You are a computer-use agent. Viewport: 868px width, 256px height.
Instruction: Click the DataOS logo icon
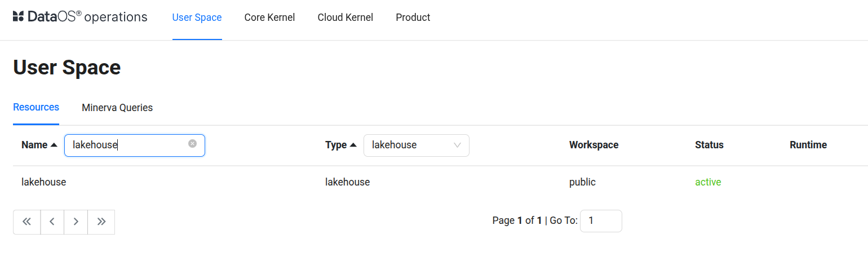pos(18,17)
